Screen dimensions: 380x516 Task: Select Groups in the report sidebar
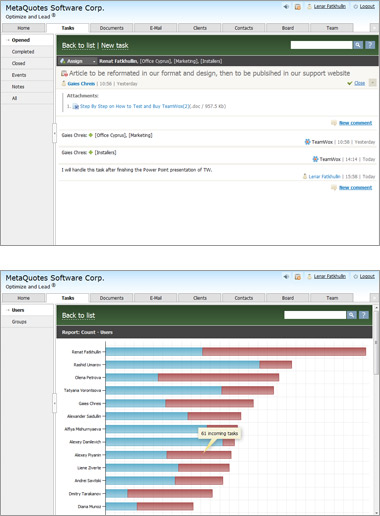click(19, 322)
